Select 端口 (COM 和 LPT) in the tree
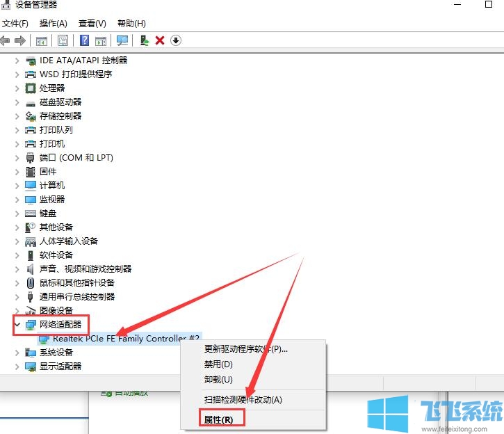 pyautogui.click(x=76, y=157)
